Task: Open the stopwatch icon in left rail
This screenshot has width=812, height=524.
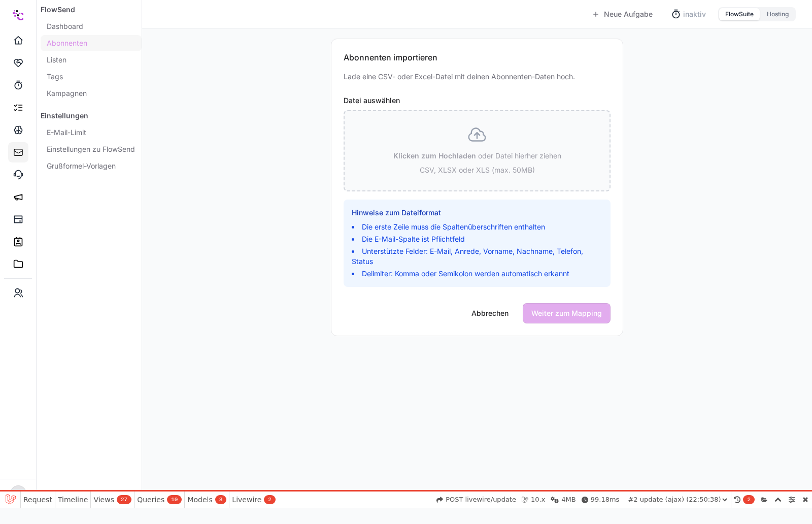Action: click(x=18, y=85)
